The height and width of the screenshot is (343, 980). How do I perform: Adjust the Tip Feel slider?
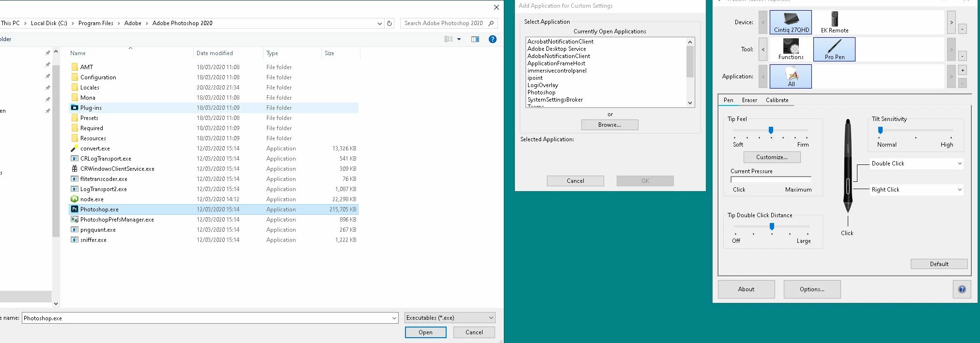tap(771, 130)
